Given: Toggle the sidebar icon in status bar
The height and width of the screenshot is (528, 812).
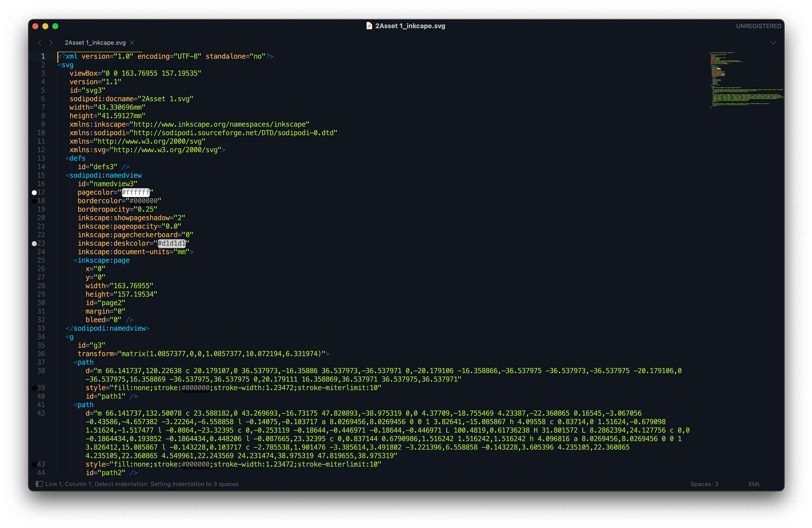Looking at the screenshot, I should [x=39, y=484].
